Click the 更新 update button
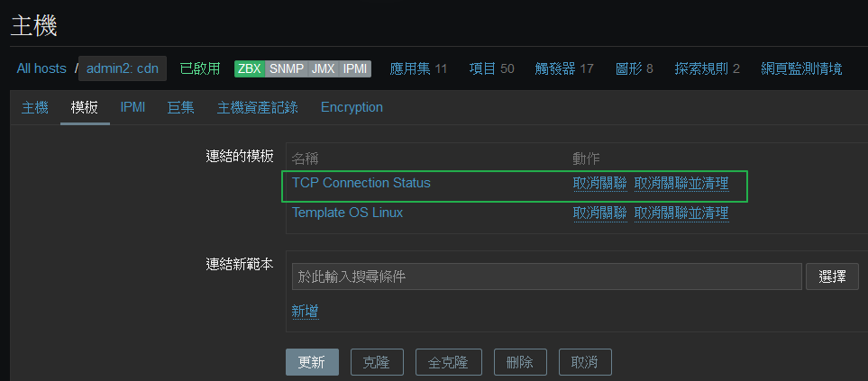Viewport: 868px width, 381px height. pyautogui.click(x=312, y=362)
